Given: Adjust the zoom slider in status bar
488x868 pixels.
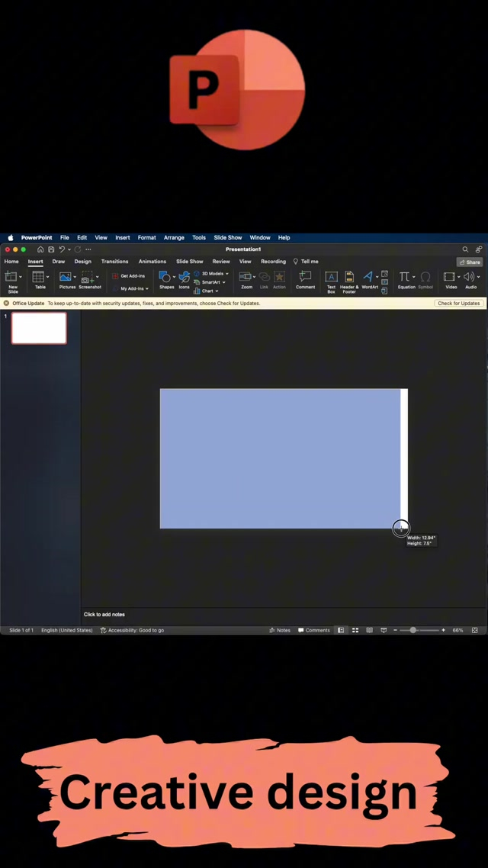Looking at the screenshot, I should [413, 630].
